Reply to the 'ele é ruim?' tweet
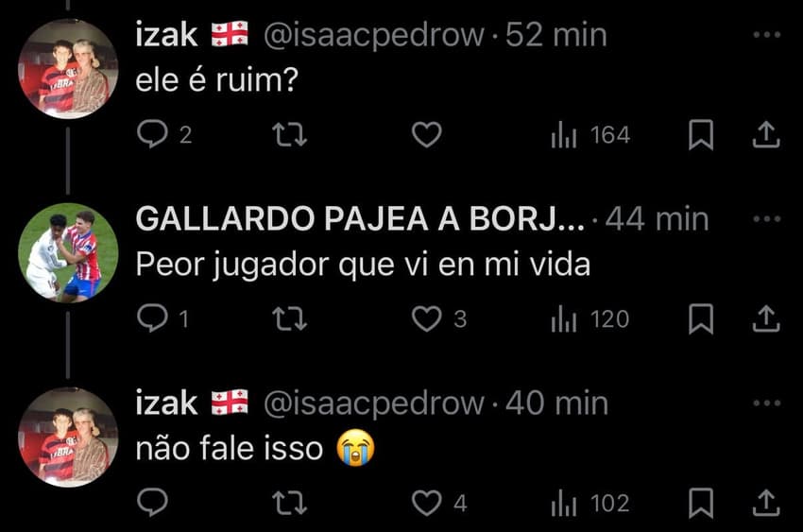 click(x=153, y=134)
